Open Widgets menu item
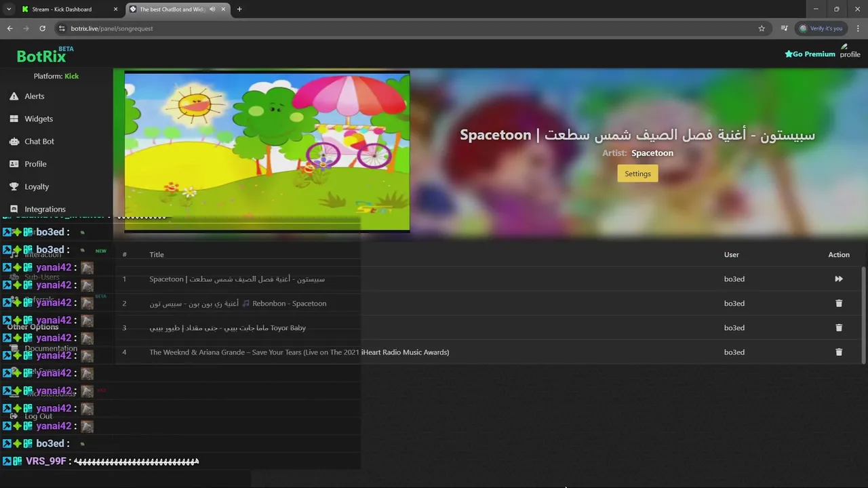The image size is (868, 488). [x=39, y=119]
